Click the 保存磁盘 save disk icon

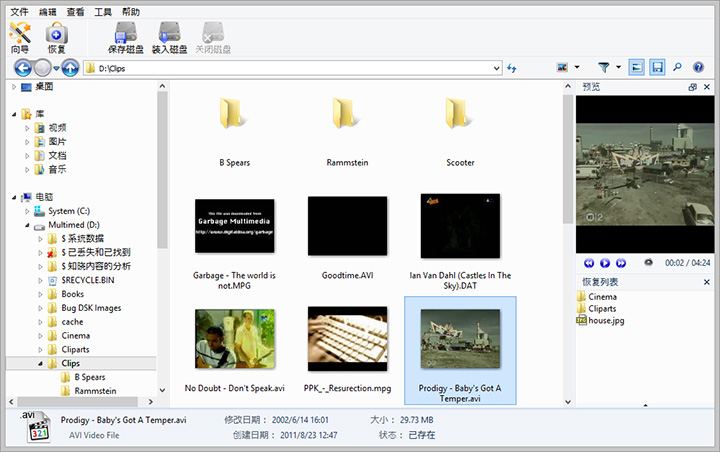click(125, 36)
